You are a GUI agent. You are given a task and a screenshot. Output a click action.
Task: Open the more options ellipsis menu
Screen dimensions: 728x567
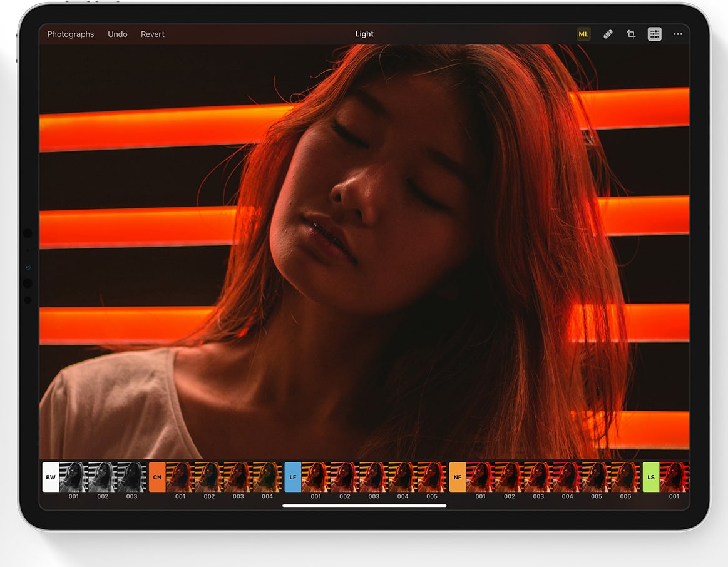678,34
